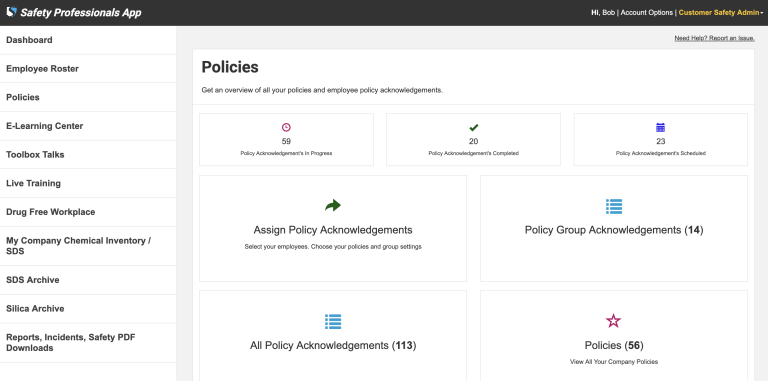Open Reports, Incidents, Safety PDF Downloads
This screenshot has width=768, height=381.
click(88, 343)
